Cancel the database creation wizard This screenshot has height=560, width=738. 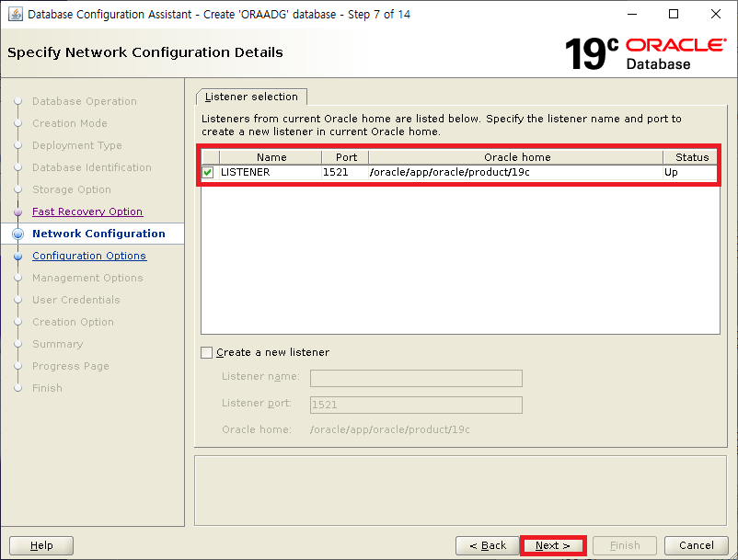(x=696, y=545)
